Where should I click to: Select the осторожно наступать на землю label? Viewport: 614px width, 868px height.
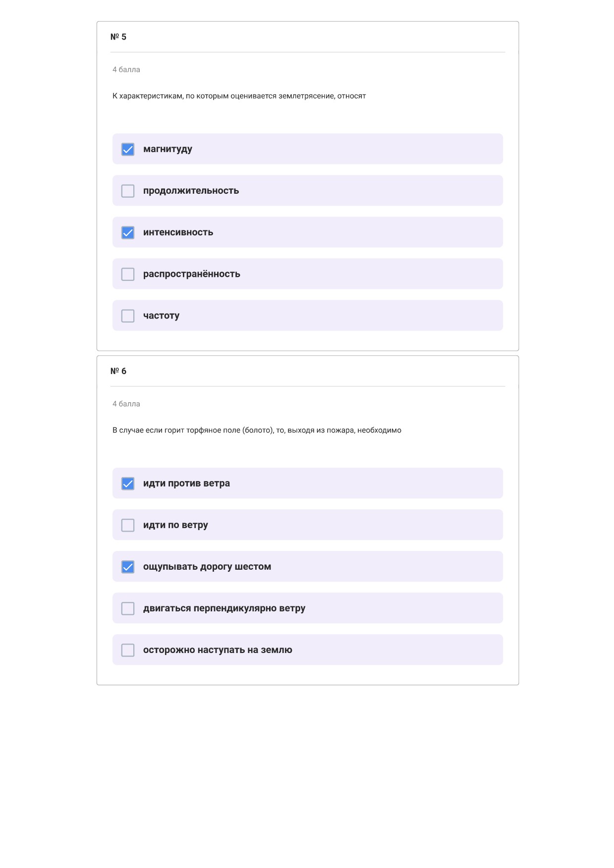[218, 650]
